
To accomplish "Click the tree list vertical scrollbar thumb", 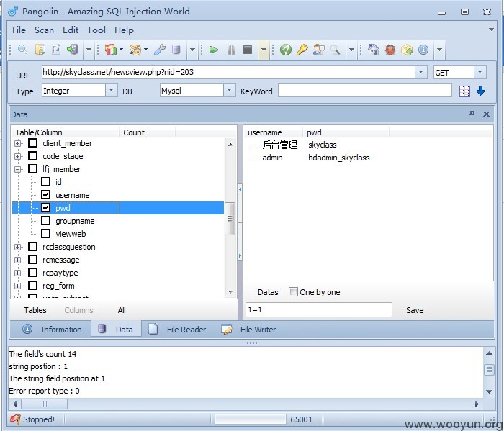I will click(230, 219).
